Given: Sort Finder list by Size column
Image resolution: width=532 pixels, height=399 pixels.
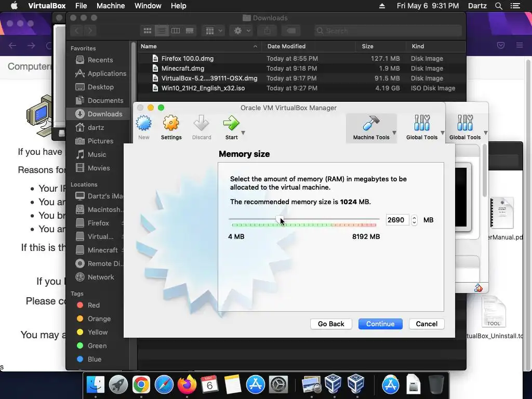Looking at the screenshot, I should point(381,46).
